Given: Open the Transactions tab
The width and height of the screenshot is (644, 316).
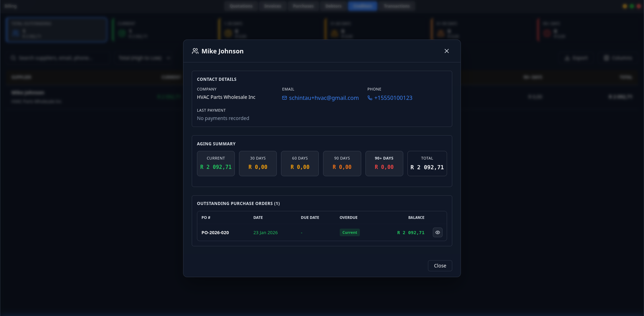Looking at the screenshot, I should click(x=396, y=6).
